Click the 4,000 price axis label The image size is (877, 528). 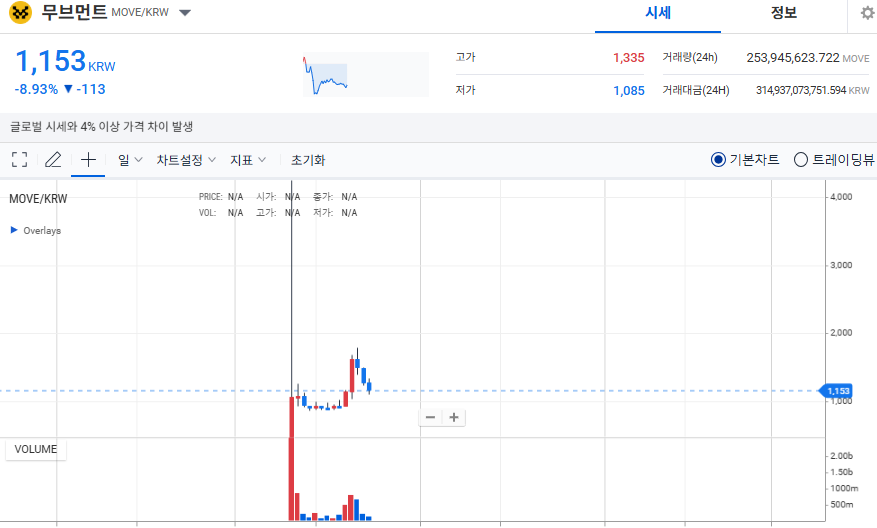tap(841, 197)
